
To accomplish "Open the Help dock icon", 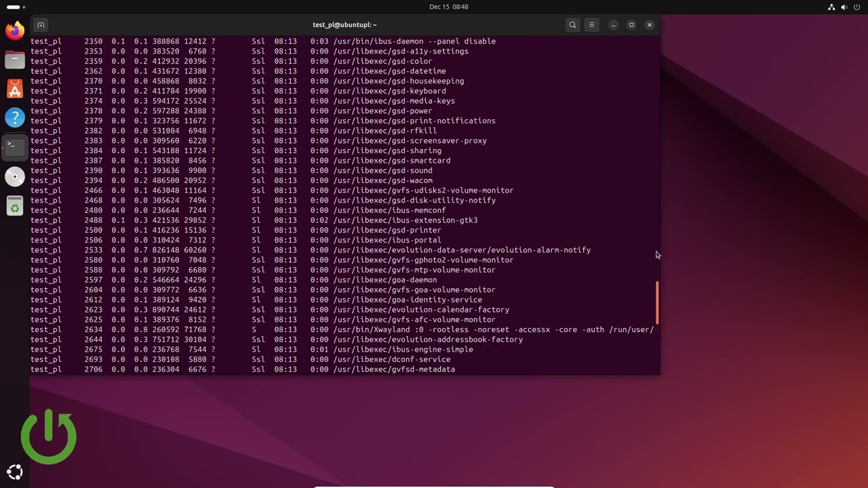I will click(14, 118).
